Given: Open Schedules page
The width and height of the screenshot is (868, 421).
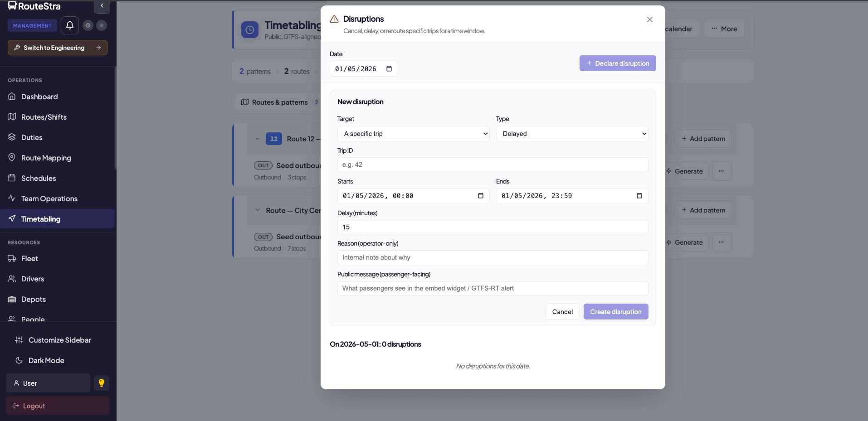Looking at the screenshot, I should pyautogui.click(x=58, y=178).
